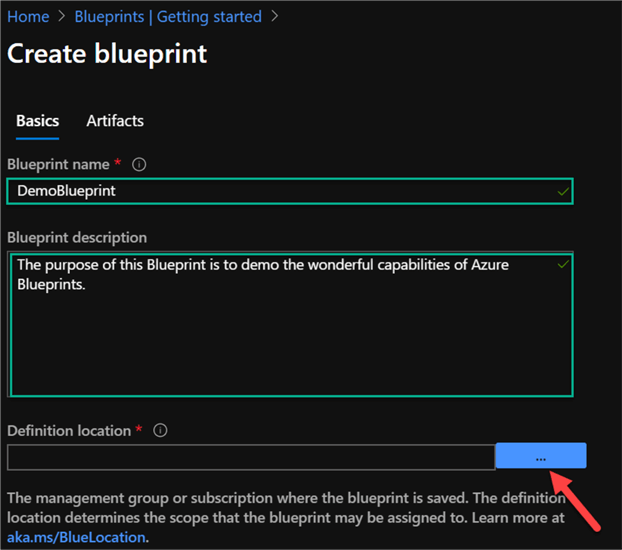Click the red asterisk beside Definition location
This screenshot has height=550, width=622.
(x=139, y=430)
